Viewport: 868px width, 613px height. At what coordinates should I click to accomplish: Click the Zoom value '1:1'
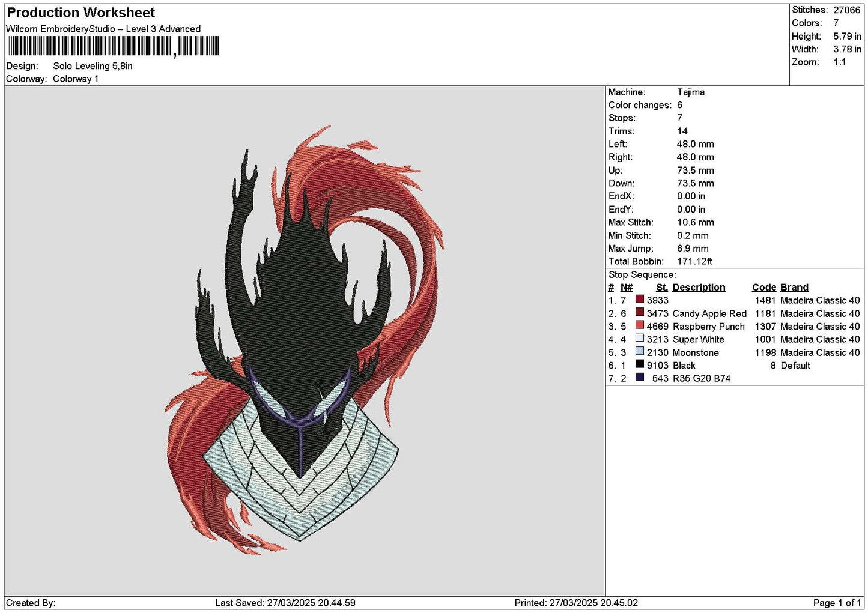[x=839, y=62]
